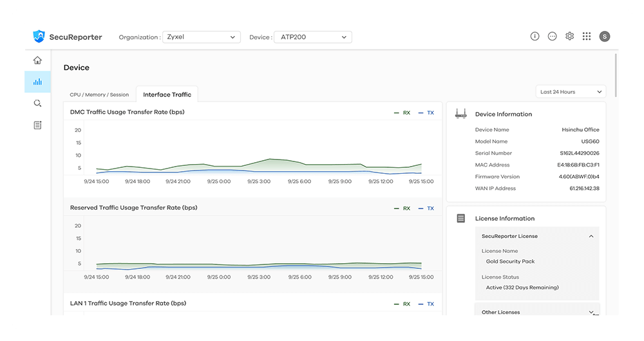Open the report list sidebar icon
The image size is (644, 341).
coord(37,125)
